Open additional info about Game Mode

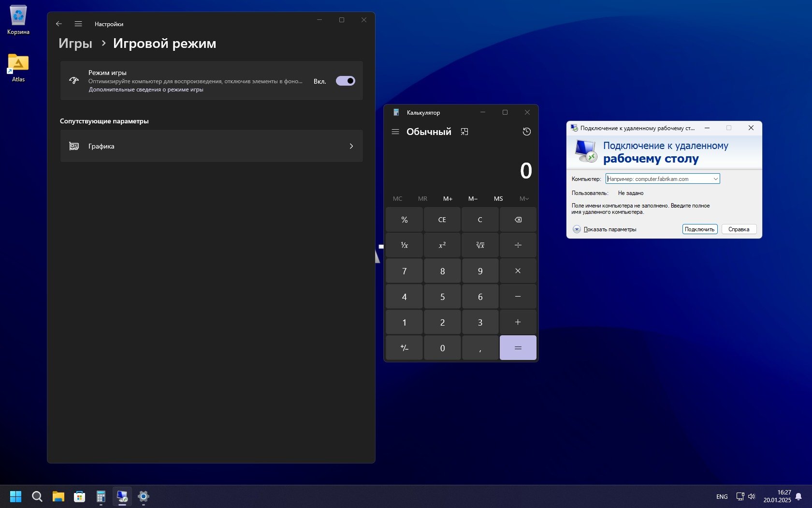(145, 90)
